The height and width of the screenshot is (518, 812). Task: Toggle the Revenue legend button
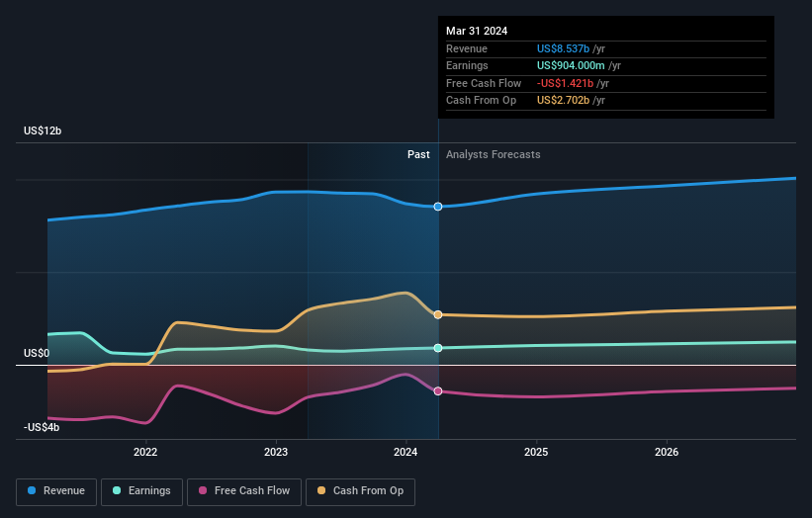[x=56, y=491]
